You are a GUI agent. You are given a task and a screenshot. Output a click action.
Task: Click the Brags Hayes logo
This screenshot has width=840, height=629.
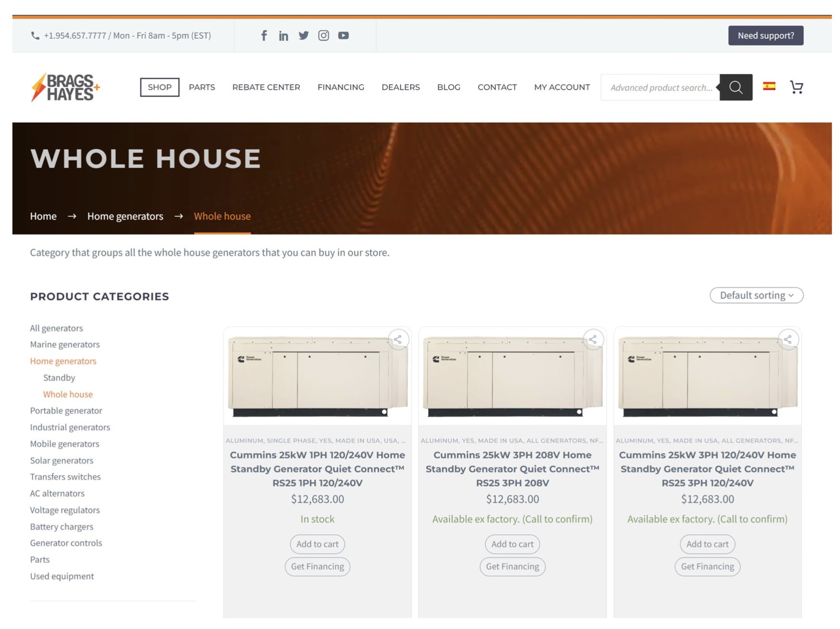(65, 87)
